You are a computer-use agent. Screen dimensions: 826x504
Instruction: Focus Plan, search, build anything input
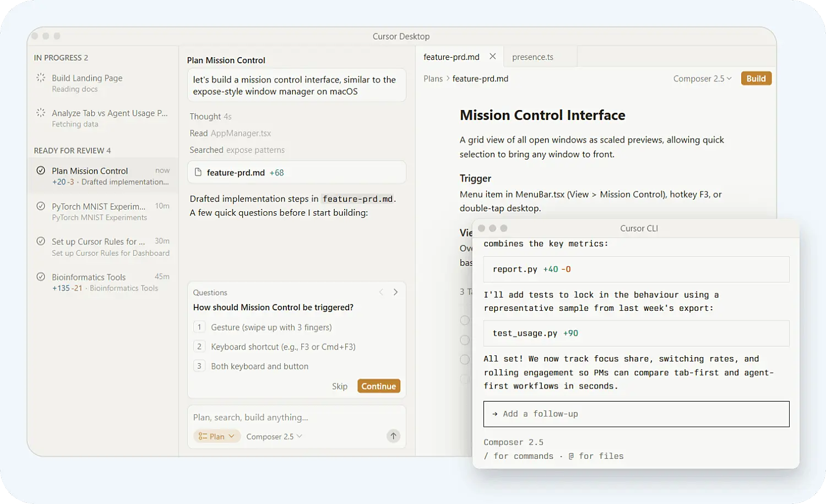297,417
